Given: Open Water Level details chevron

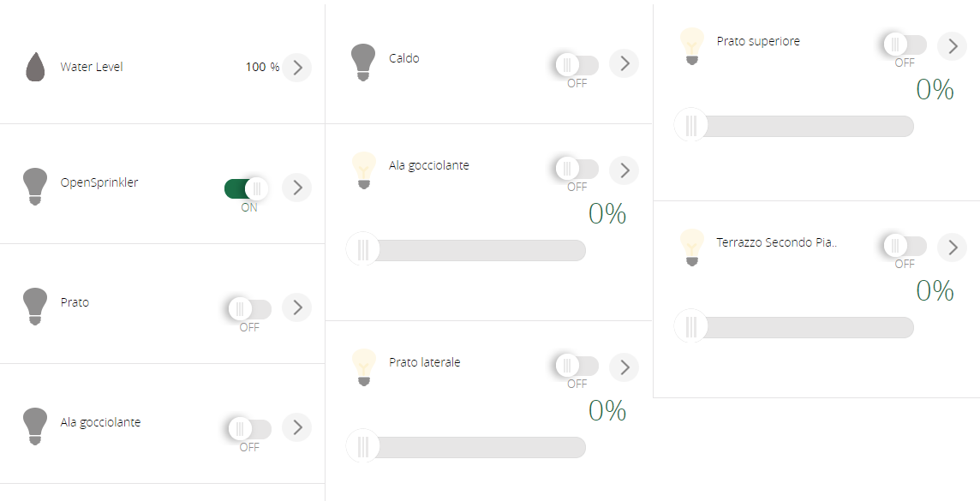Looking at the screenshot, I should [297, 68].
